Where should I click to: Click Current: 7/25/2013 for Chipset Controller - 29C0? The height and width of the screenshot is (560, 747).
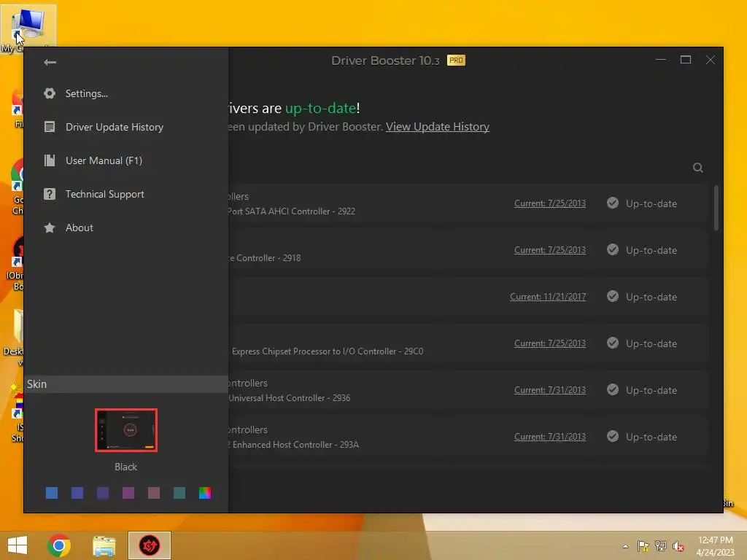[550, 343]
